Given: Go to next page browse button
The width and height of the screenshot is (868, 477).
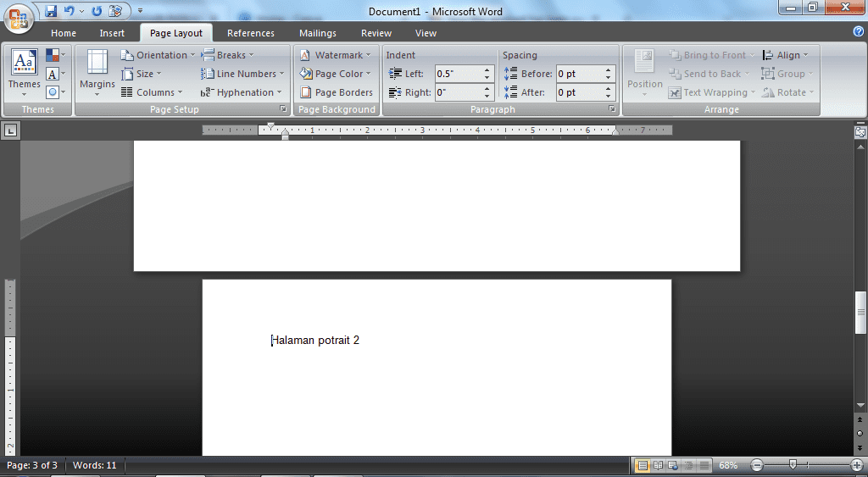Looking at the screenshot, I should [x=860, y=447].
